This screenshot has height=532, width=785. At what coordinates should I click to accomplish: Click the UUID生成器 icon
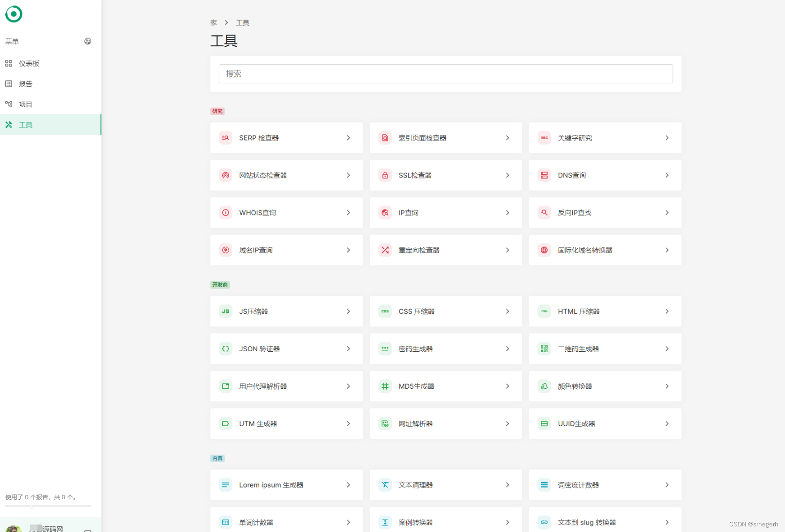pyautogui.click(x=544, y=424)
